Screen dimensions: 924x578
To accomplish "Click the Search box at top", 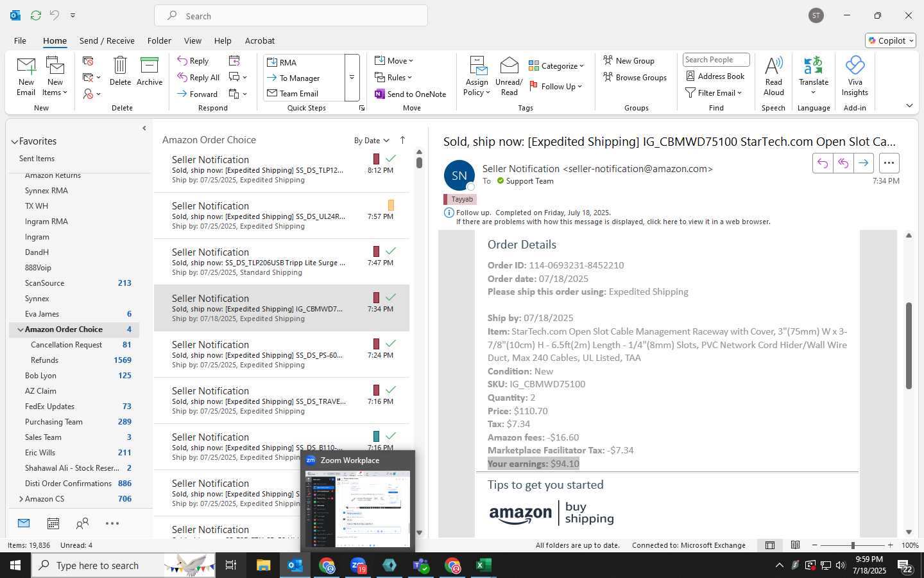I will 291,16.
